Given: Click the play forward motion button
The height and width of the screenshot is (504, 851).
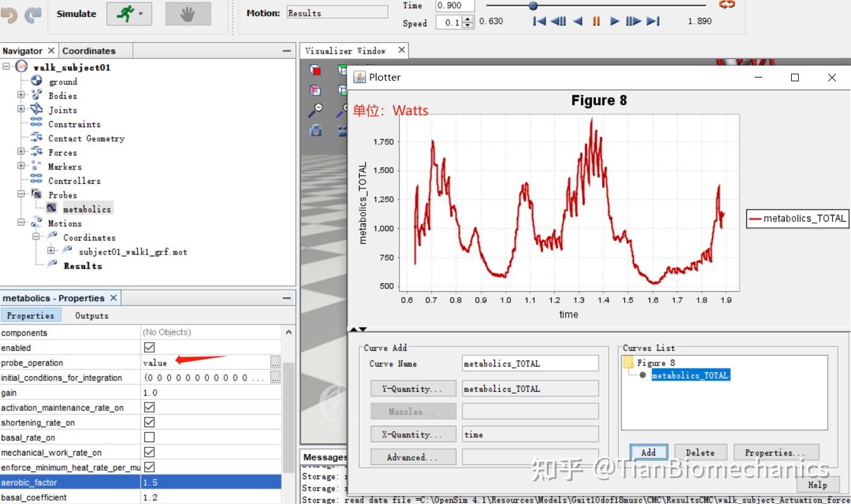Looking at the screenshot, I should (615, 21).
